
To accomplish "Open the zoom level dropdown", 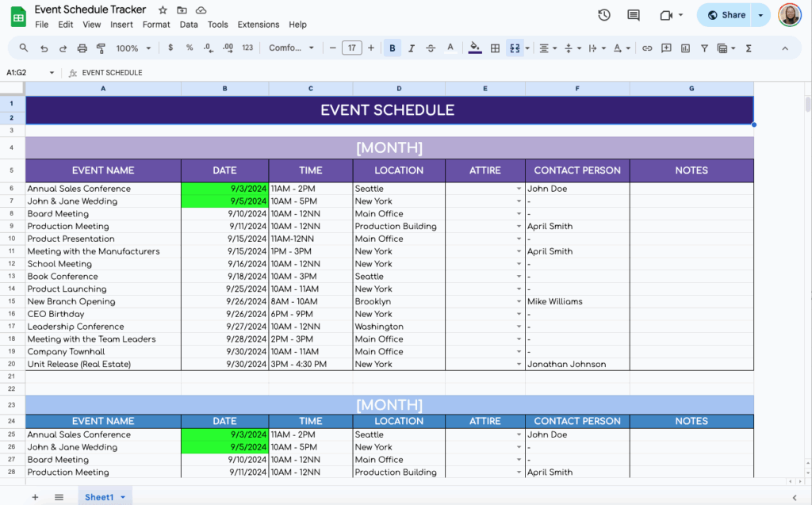I will [x=133, y=48].
